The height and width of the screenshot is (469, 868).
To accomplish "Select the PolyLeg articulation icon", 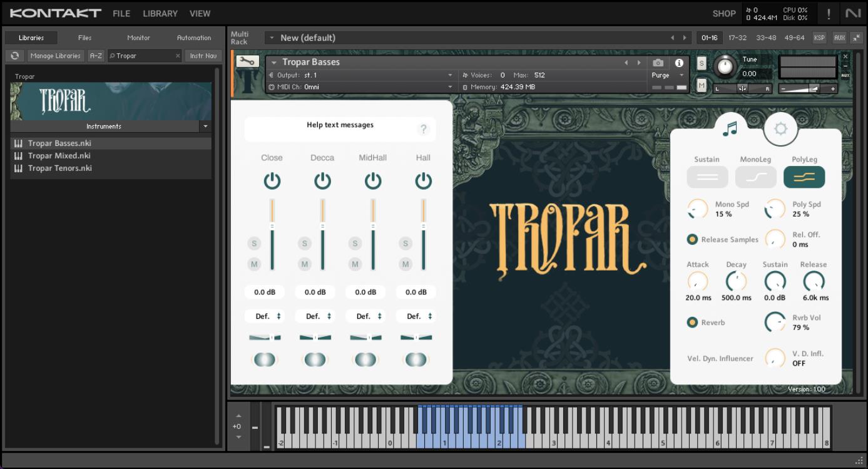I will point(804,177).
